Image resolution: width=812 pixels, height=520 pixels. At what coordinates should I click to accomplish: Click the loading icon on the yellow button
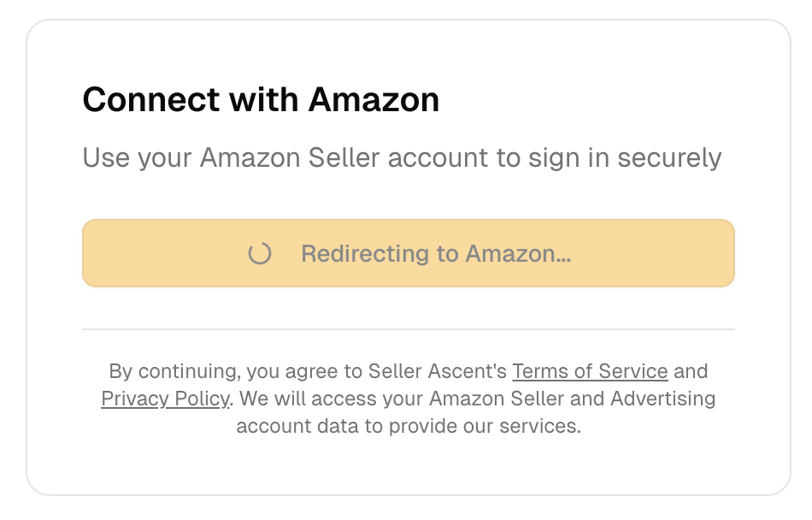pyautogui.click(x=259, y=253)
